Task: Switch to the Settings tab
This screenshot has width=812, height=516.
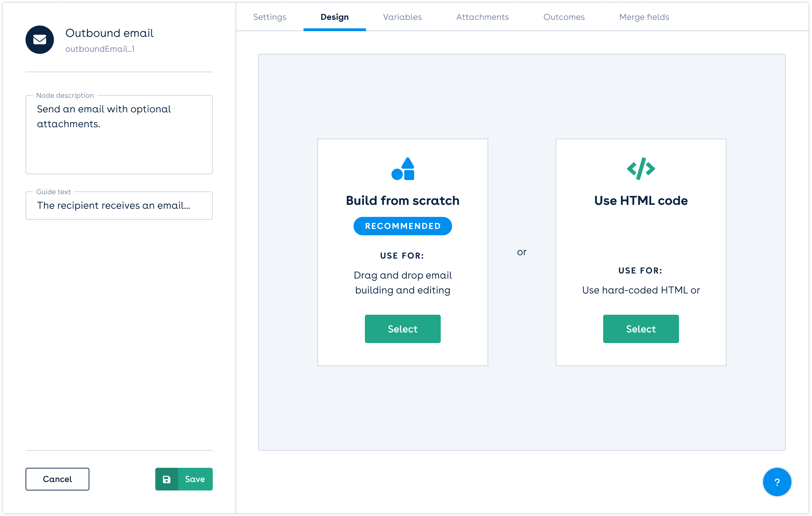Action: (x=269, y=17)
